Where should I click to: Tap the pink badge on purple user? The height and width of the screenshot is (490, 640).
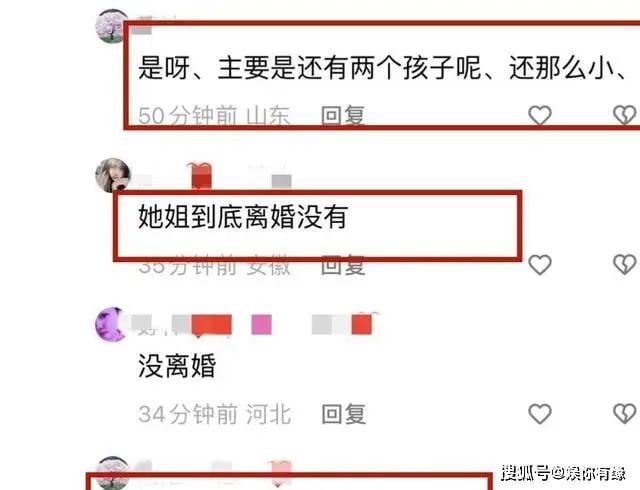coord(261,325)
